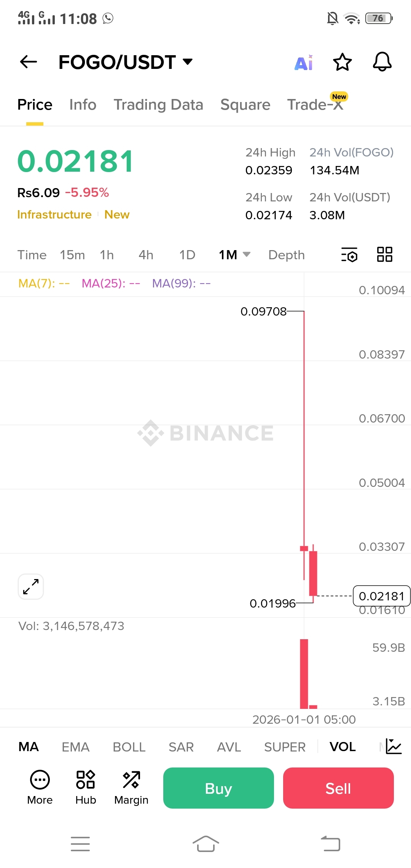
Task: Open the chart tools grid icon
Action: (384, 254)
